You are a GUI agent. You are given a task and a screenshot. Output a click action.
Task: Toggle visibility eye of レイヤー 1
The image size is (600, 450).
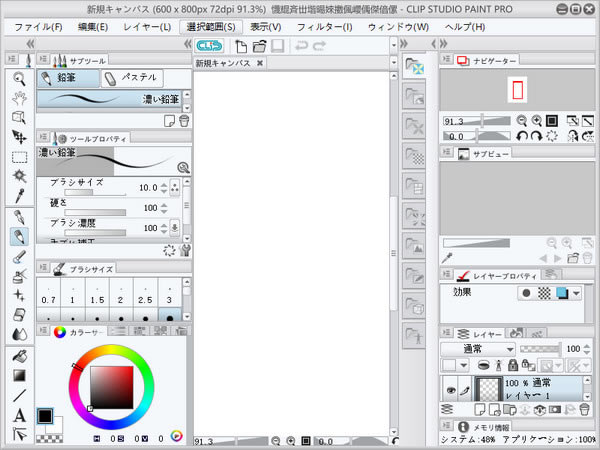pyautogui.click(x=451, y=390)
